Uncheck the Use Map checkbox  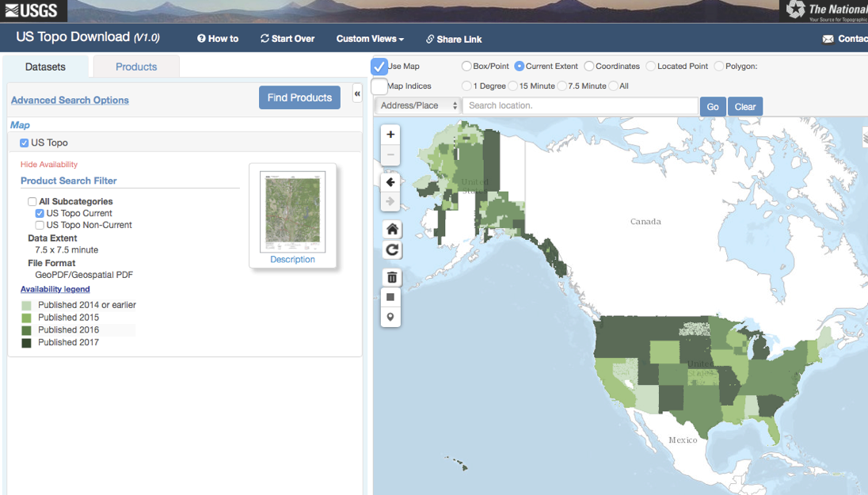pyautogui.click(x=379, y=67)
